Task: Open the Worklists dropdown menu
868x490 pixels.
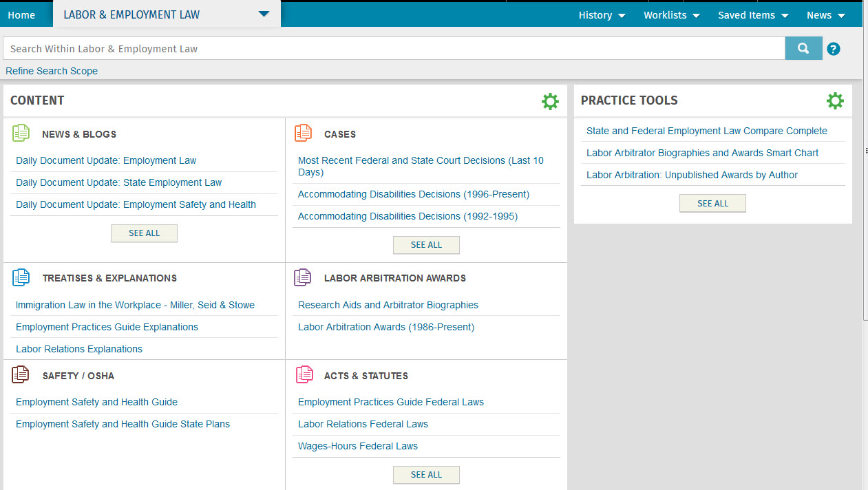Action: 672,15
